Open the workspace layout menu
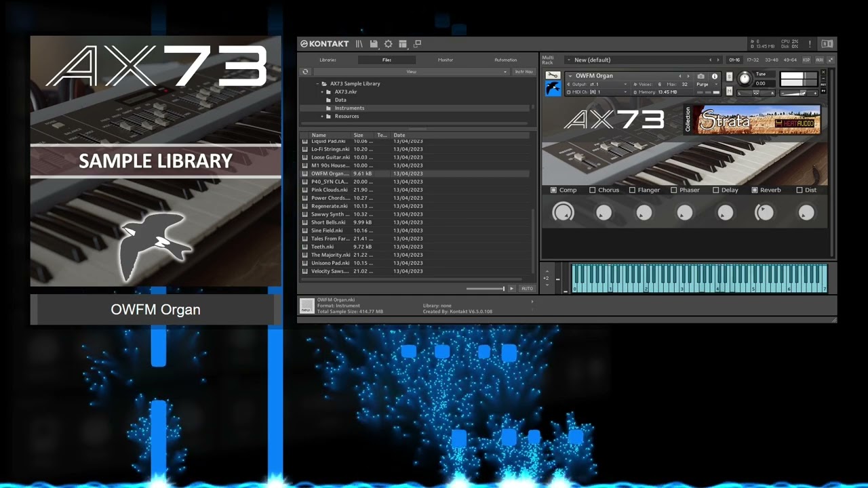This screenshot has height=488, width=868. click(403, 44)
